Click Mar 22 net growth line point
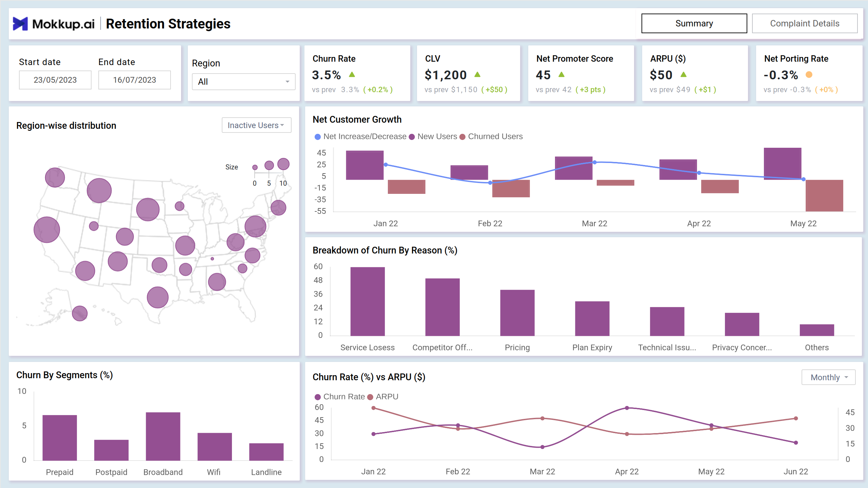 point(595,162)
